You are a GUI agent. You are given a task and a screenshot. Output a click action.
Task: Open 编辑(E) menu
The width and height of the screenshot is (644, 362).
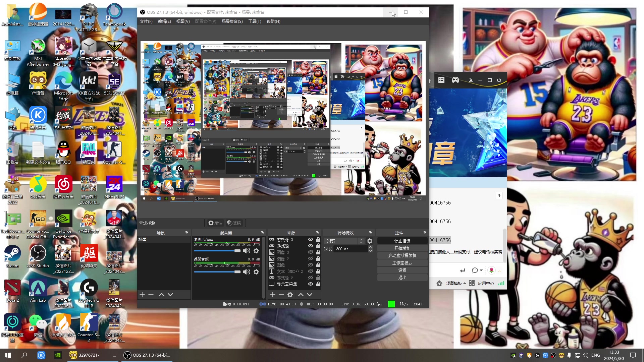164,21
